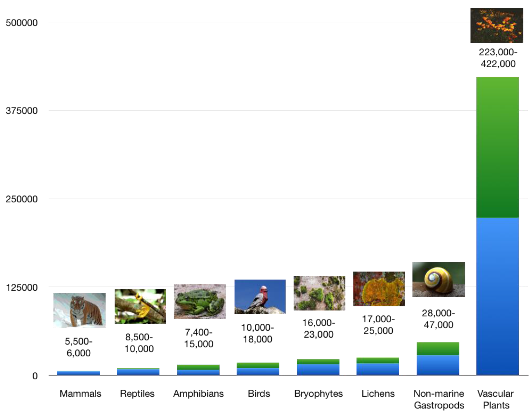The height and width of the screenshot is (414, 532).
Task: Select the yellow snake photo for Reptiles
Action: point(140,306)
